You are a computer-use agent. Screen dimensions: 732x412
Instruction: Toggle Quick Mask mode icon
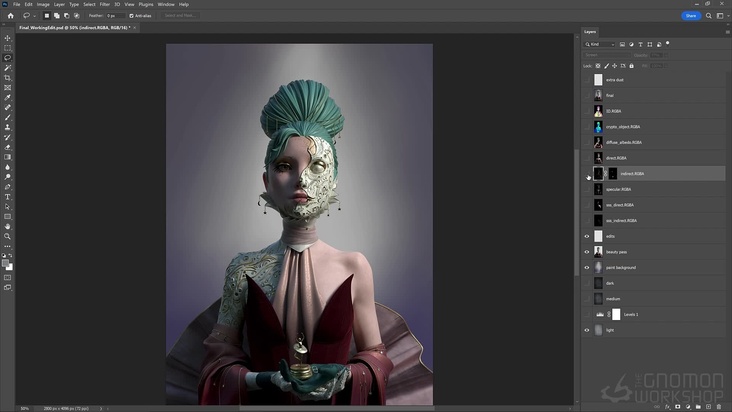(x=7, y=278)
